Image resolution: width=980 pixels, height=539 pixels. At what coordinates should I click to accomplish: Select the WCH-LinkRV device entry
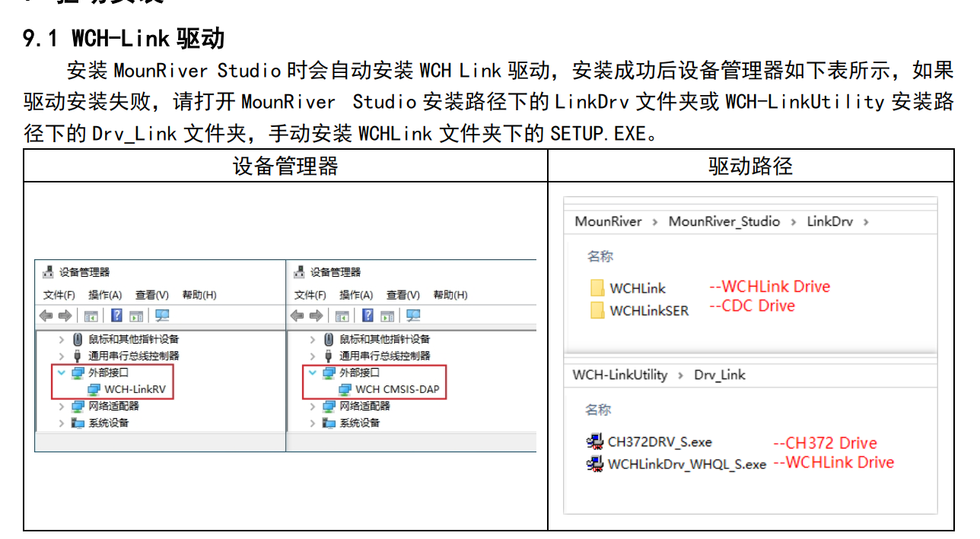click(x=135, y=389)
